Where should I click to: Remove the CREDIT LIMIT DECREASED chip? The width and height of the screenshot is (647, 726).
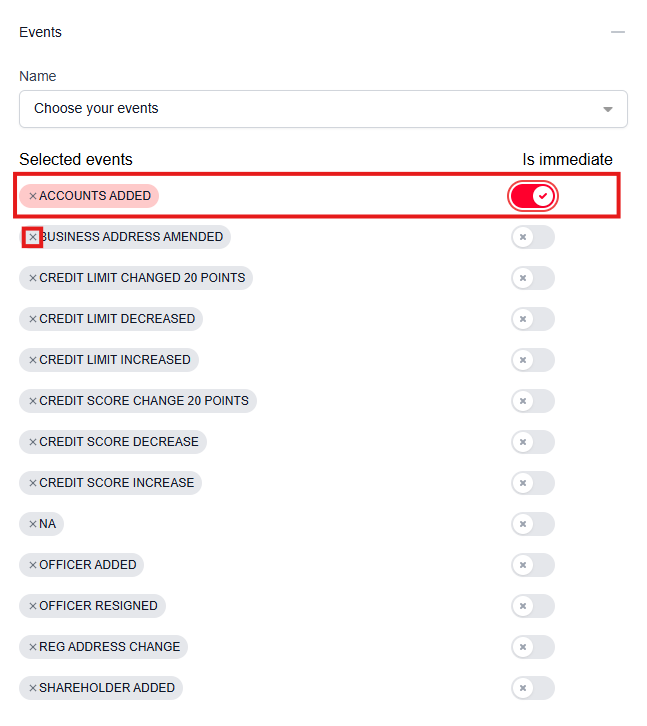[x=32, y=319]
